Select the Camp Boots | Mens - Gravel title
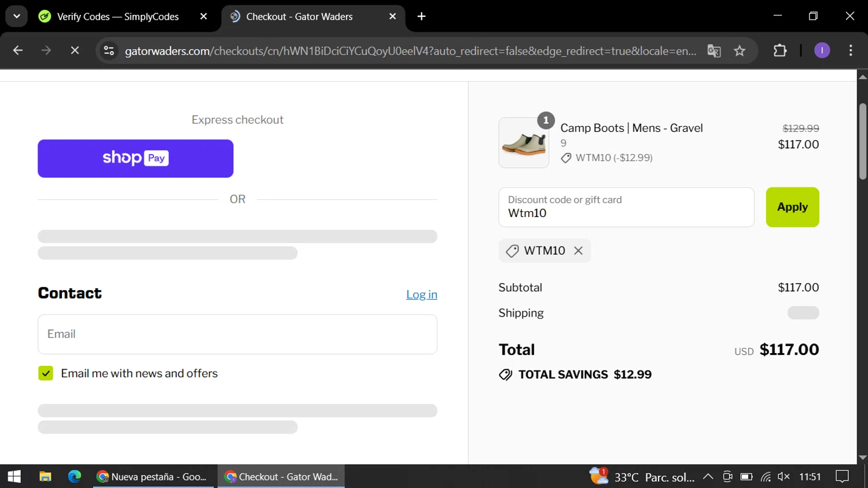 coord(631,128)
